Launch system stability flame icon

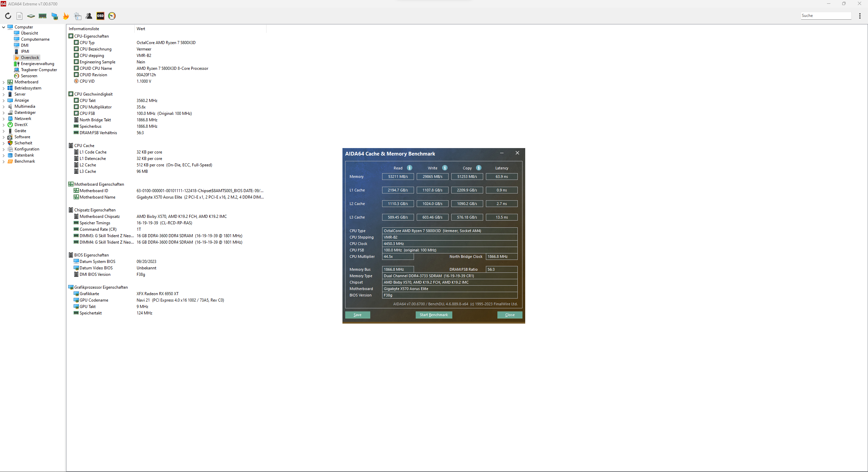pos(66,16)
